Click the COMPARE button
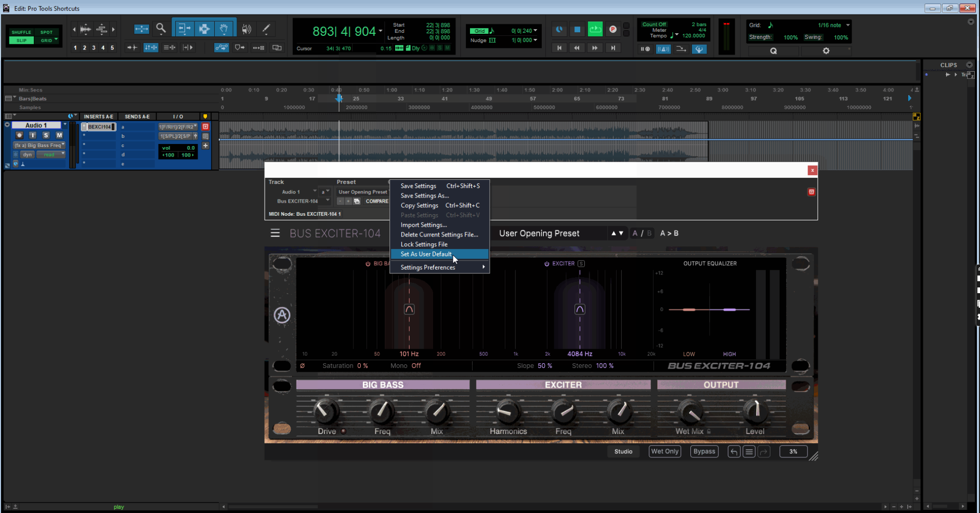Viewport: 980px width, 513px height. [x=377, y=201]
